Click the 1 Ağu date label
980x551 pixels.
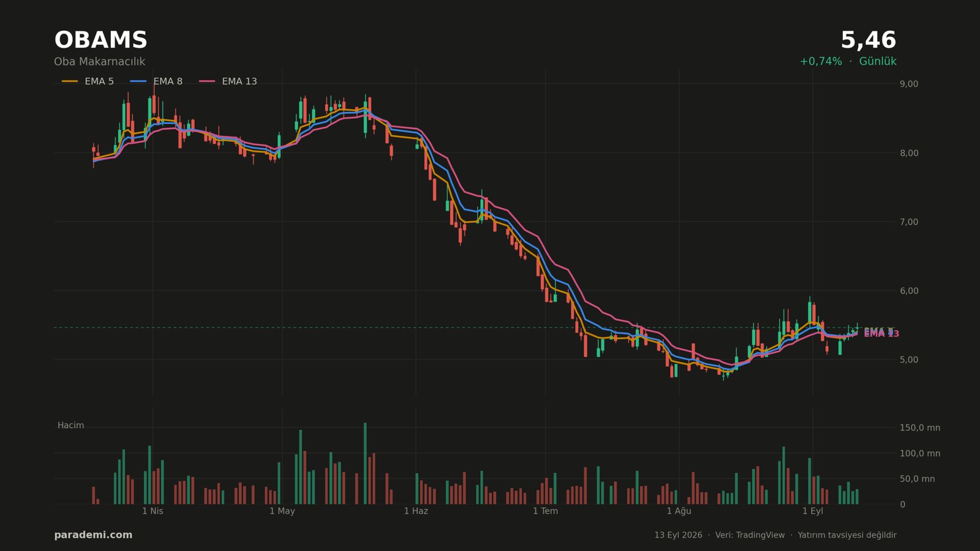click(x=679, y=511)
